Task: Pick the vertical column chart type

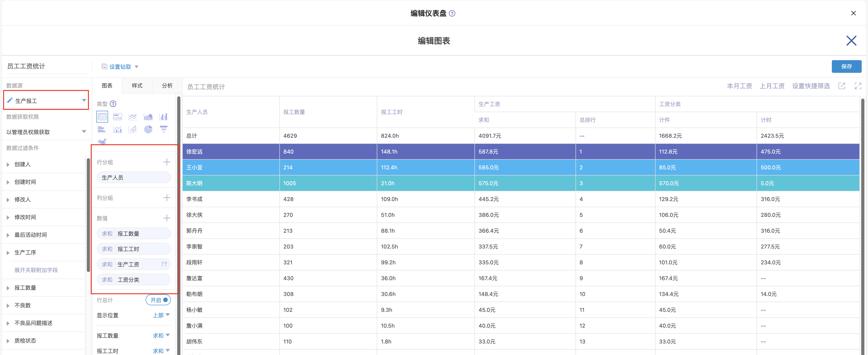Action: pos(163,117)
